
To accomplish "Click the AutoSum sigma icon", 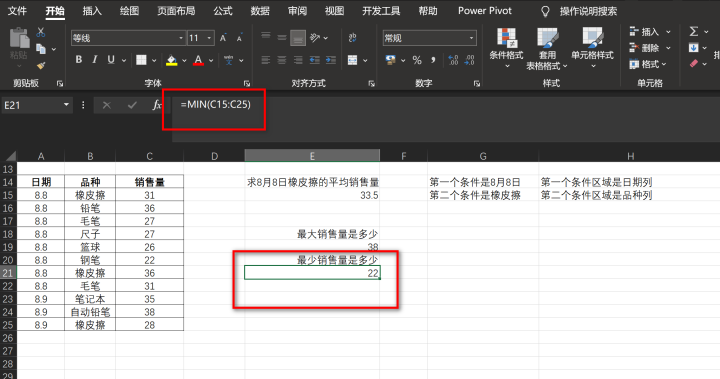I will (693, 32).
